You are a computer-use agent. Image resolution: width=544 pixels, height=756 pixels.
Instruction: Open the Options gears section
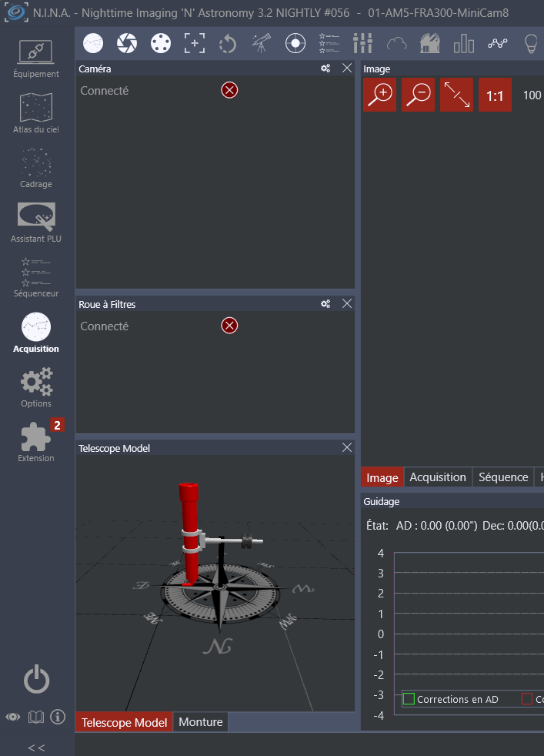coord(36,388)
